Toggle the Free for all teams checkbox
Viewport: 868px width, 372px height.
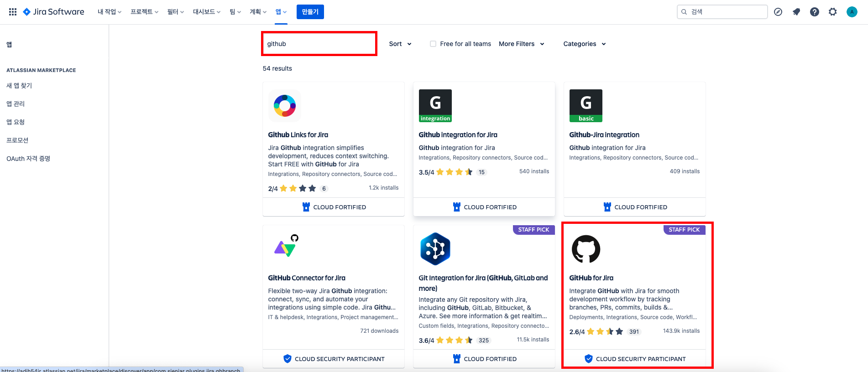[433, 44]
